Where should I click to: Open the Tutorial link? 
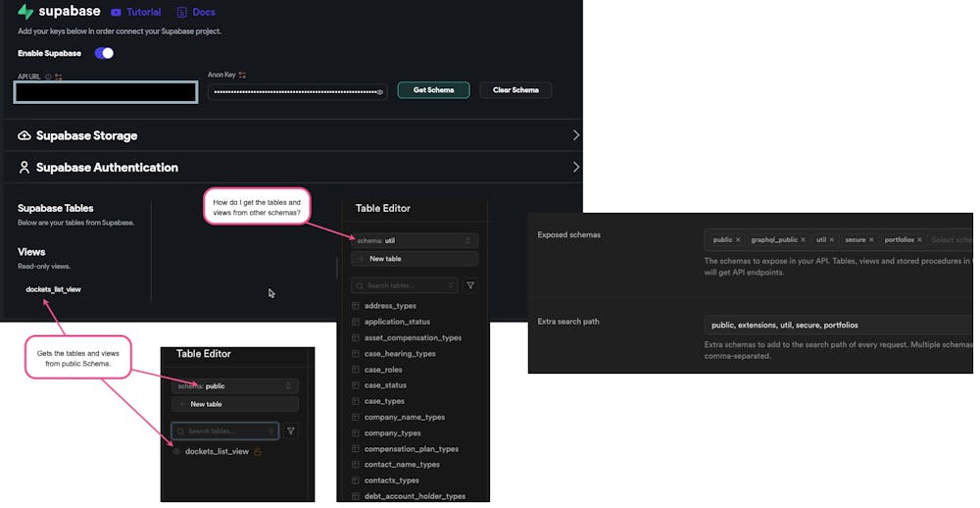click(143, 12)
